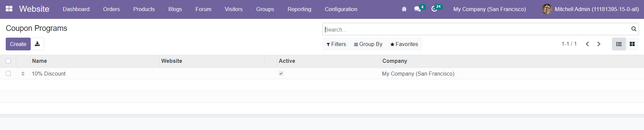The image size is (644, 130).
Task: Click the Website app title
Action: (34, 9)
